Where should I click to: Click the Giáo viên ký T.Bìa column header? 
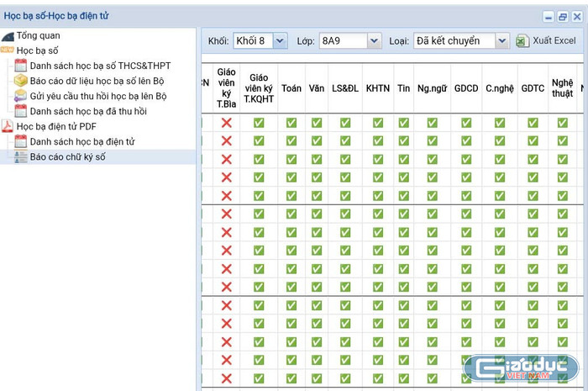pos(227,88)
